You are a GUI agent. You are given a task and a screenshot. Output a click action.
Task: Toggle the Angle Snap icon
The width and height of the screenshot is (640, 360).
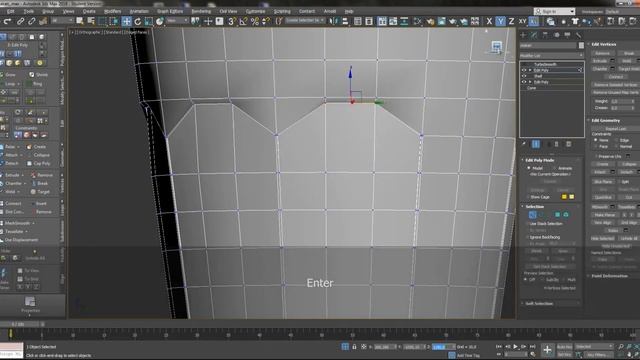click(x=243, y=21)
